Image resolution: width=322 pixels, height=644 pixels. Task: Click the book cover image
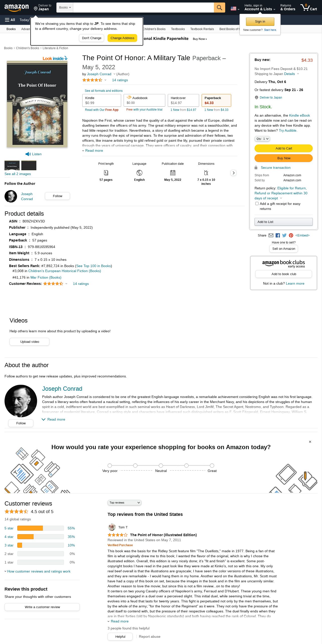(37, 104)
